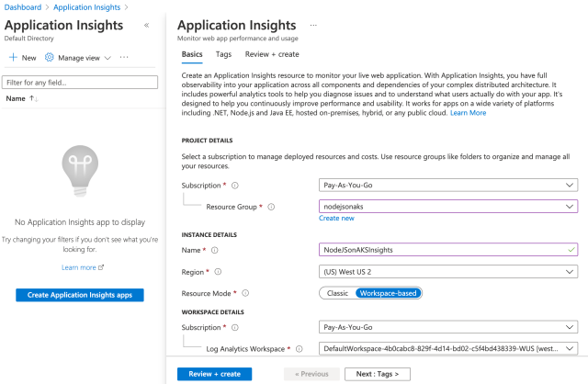Click Create Application Insights apps button
The image size is (588, 384).
[x=80, y=295]
